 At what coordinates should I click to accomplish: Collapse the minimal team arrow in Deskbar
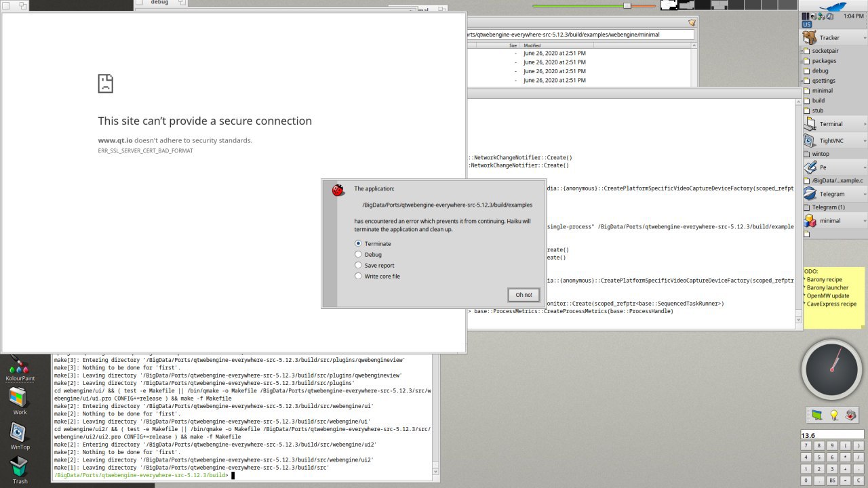point(865,221)
